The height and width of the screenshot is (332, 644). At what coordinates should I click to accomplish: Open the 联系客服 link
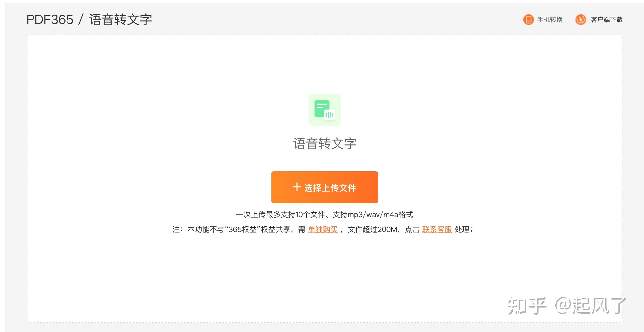(437, 229)
